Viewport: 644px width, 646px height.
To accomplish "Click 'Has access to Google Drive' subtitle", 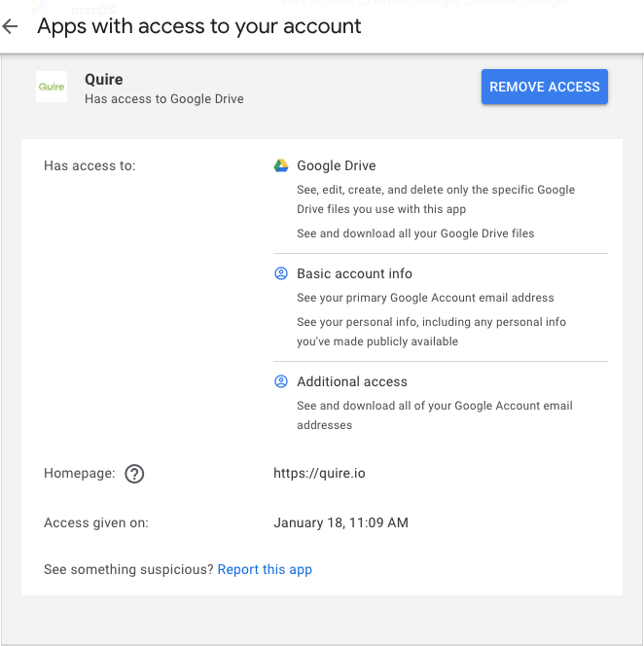I will pyautogui.click(x=164, y=99).
